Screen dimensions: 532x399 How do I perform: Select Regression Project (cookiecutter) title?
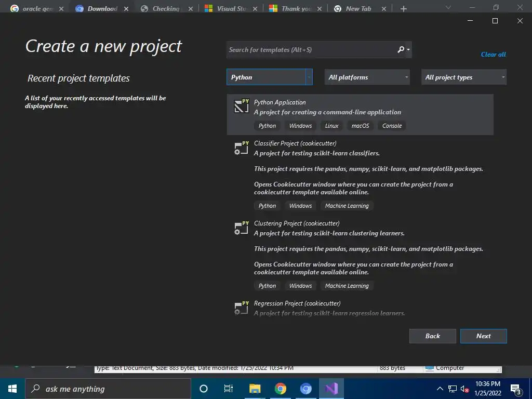tap(297, 303)
